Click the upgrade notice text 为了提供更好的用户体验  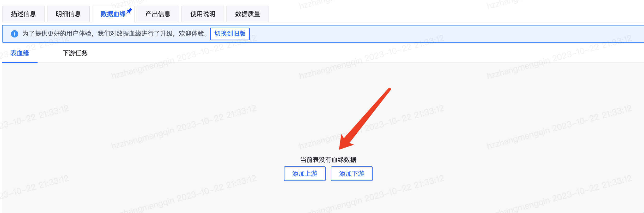tap(57, 34)
